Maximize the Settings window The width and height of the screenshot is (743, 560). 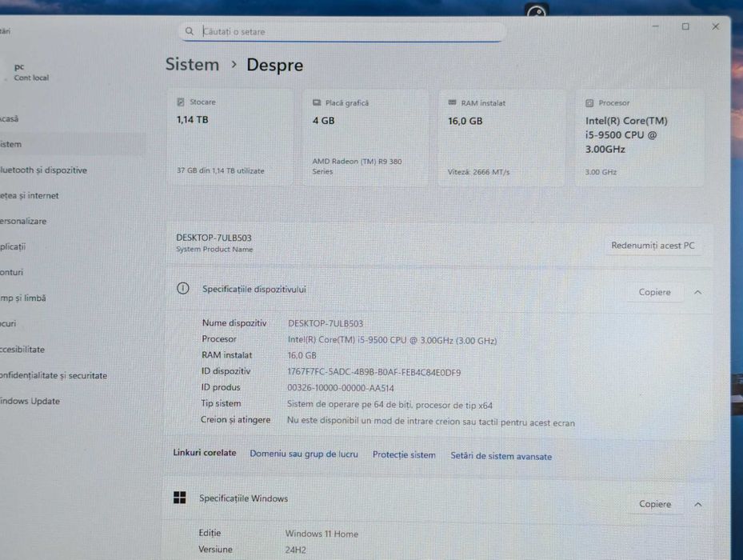pyautogui.click(x=685, y=26)
